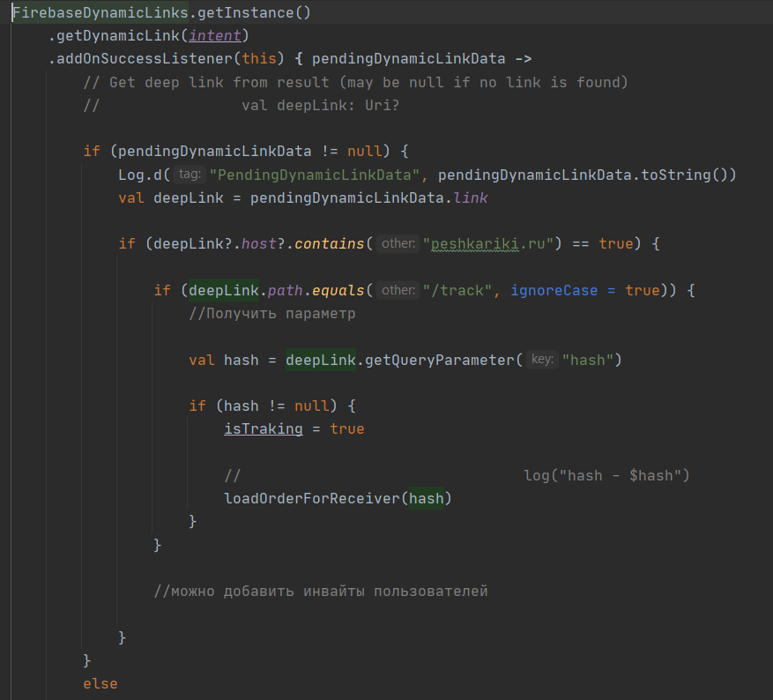Viewport: 773px width, 700px height.
Task: Click pendingDynamicLinkData in the null check
Action: tap(214, 152)
